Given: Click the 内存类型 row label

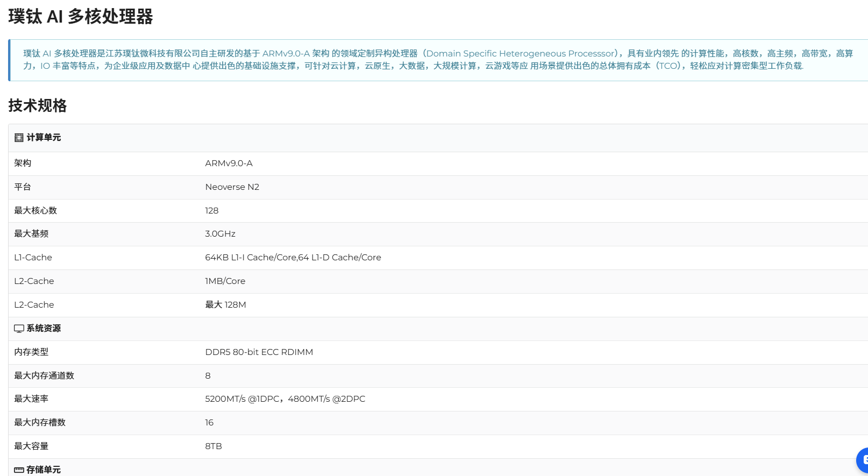Looking at the screenshot, I should [31, 352].
